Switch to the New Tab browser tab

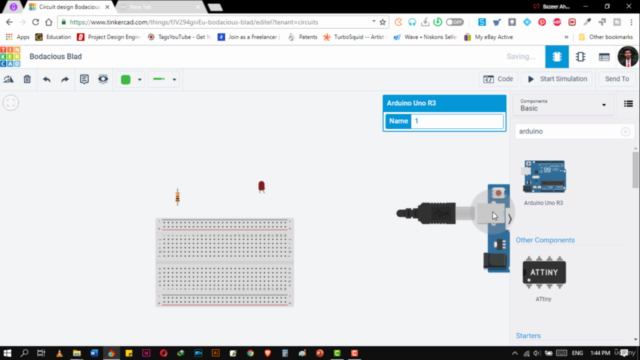(159, 7)
